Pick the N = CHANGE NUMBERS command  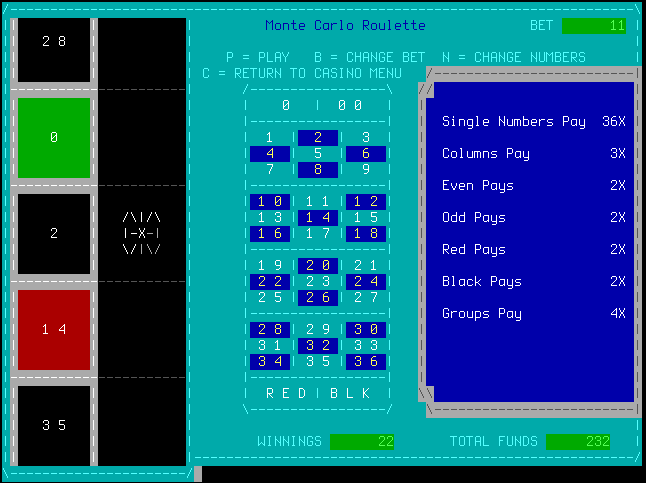point(514,57)
